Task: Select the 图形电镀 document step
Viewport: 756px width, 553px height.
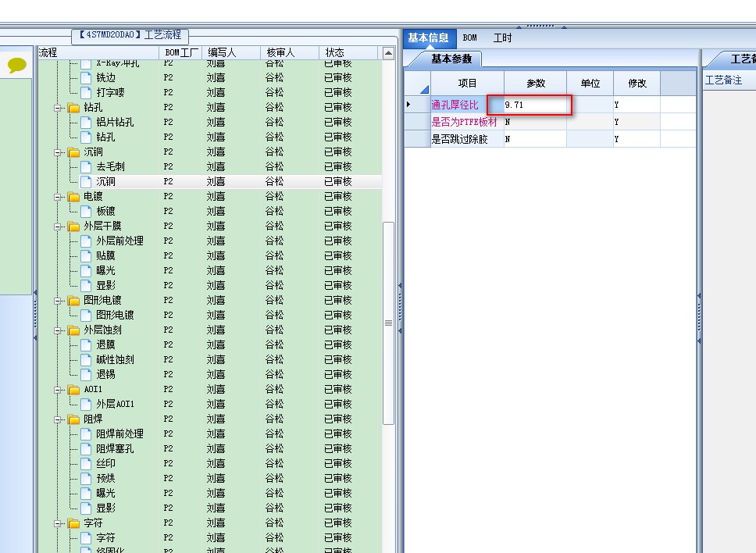Action: (115, 316)
